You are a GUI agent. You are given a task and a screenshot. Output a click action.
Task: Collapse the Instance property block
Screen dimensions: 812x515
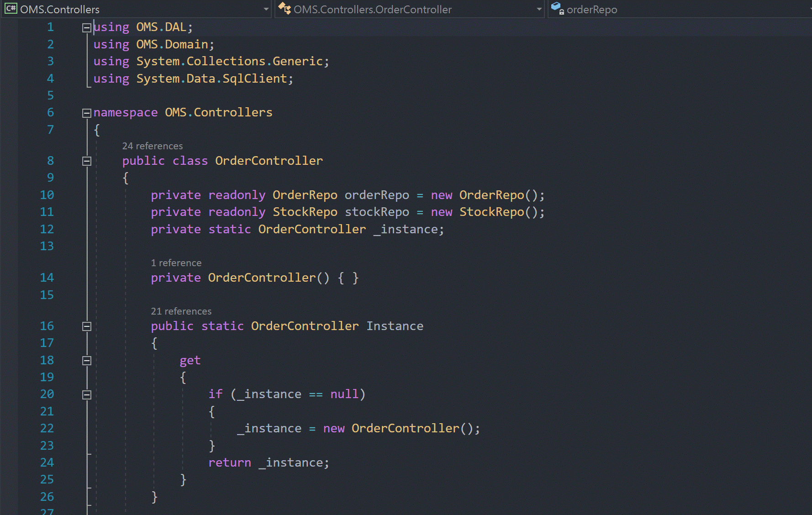[x=86, y=326]
